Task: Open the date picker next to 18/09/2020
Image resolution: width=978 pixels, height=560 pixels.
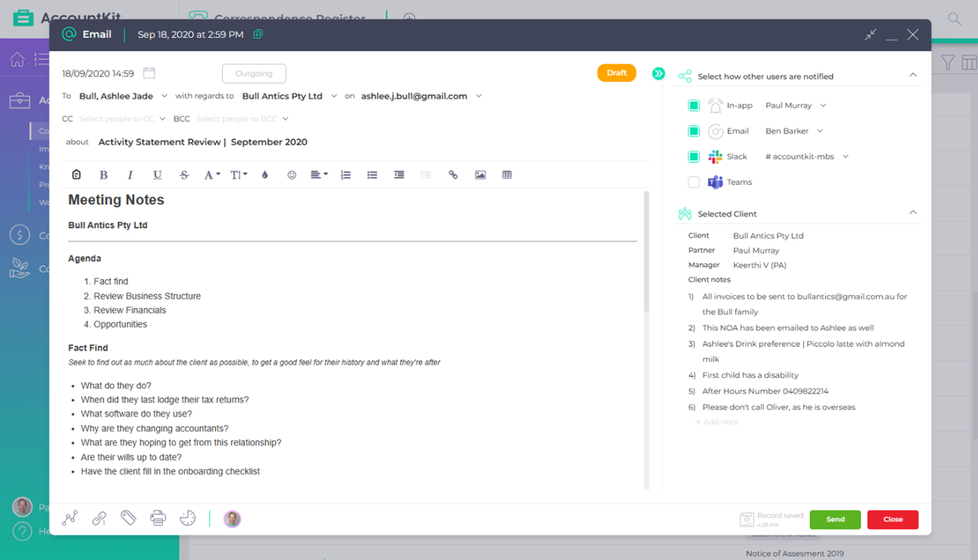Action: [150, 73]
